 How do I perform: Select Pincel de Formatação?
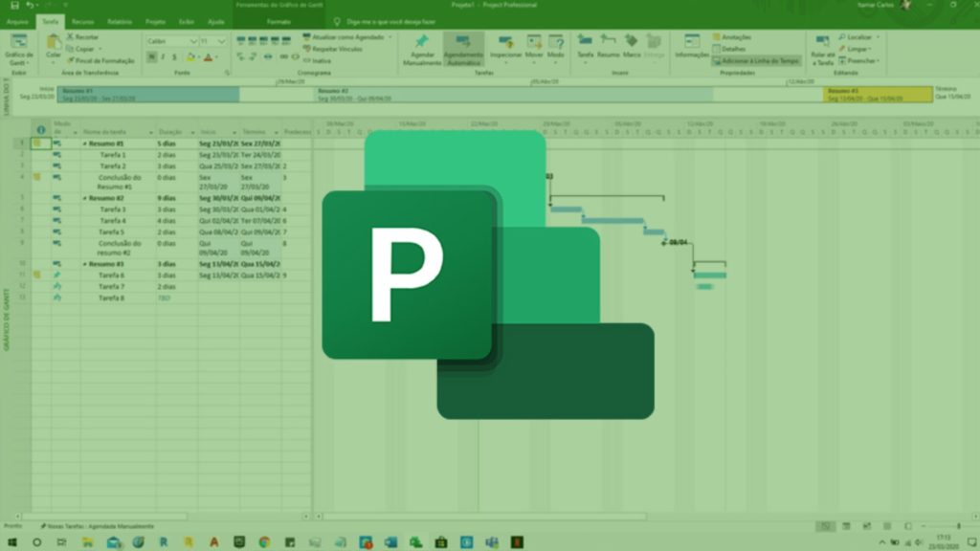click(x=100, y=60)
